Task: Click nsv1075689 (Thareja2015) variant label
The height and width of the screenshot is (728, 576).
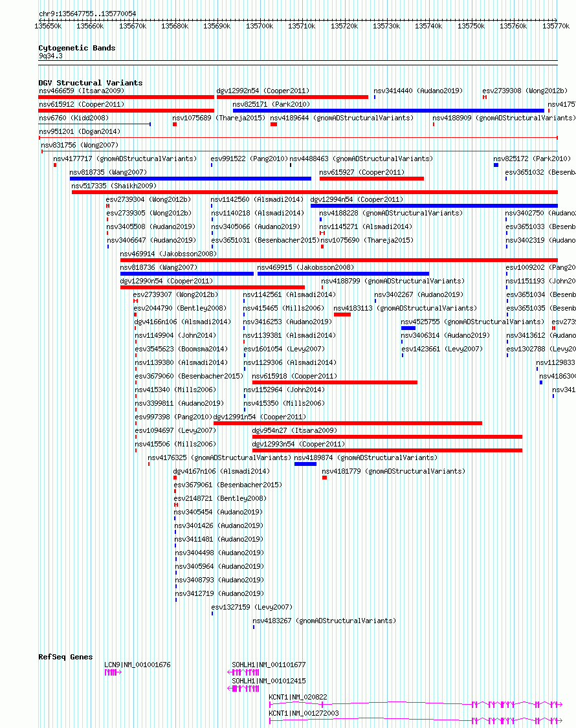Action: point(219,118)
